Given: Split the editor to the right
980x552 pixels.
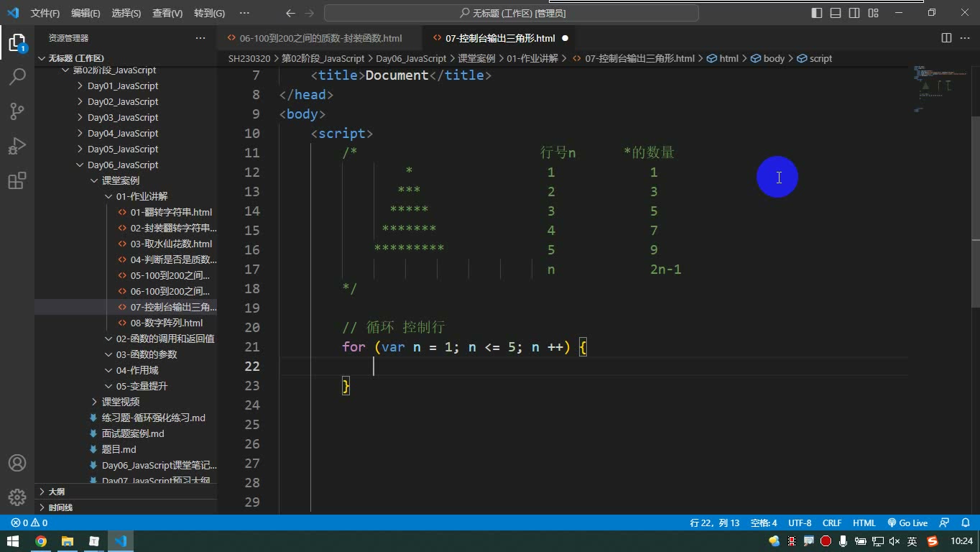Looking at the screenshot, I should click(946, 38).
